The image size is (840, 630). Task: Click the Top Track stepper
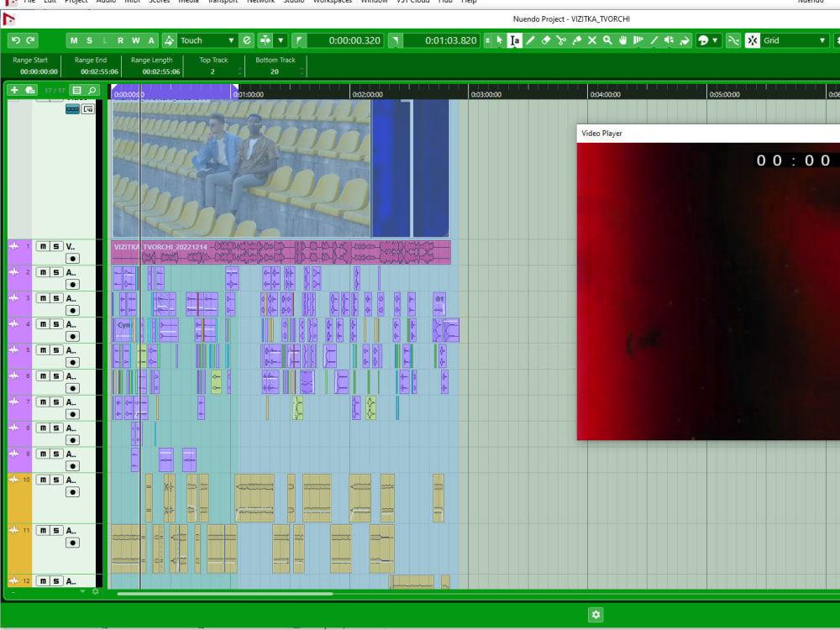(240, 71)
